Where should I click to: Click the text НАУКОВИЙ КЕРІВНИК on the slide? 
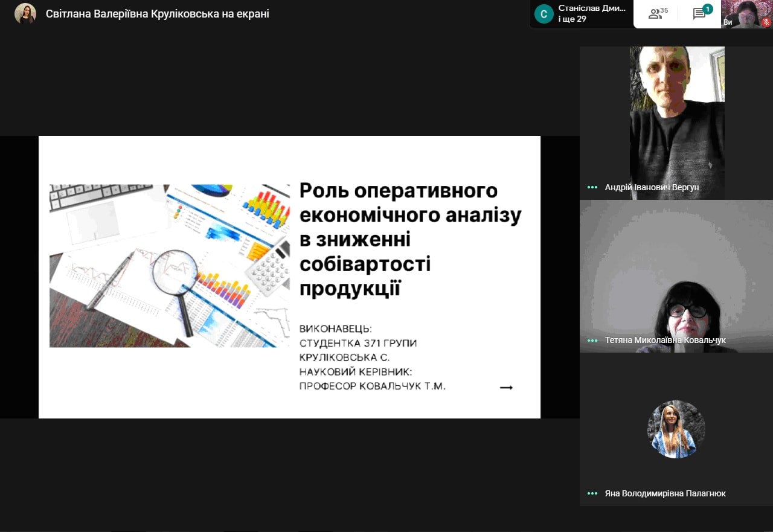[356, 372]
